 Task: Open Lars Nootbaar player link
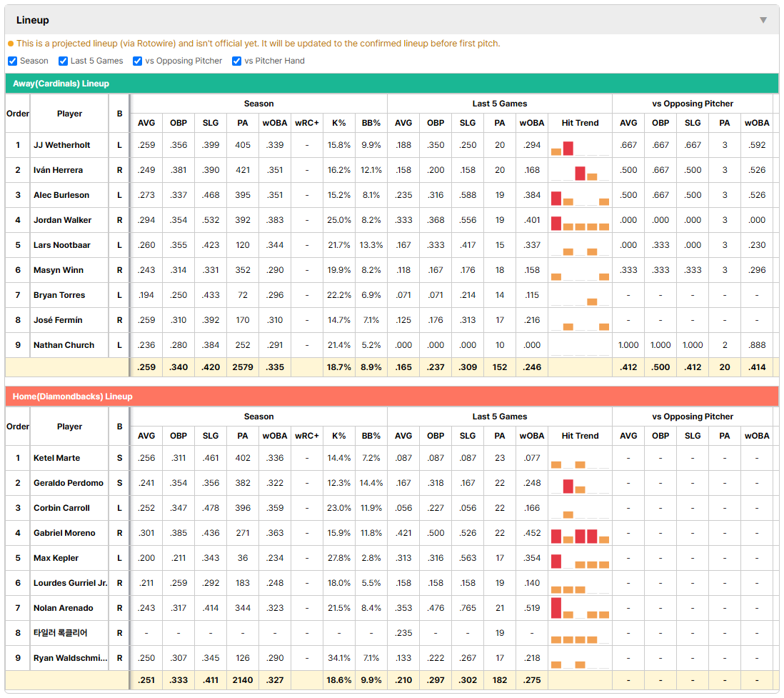tap(62, 245)
